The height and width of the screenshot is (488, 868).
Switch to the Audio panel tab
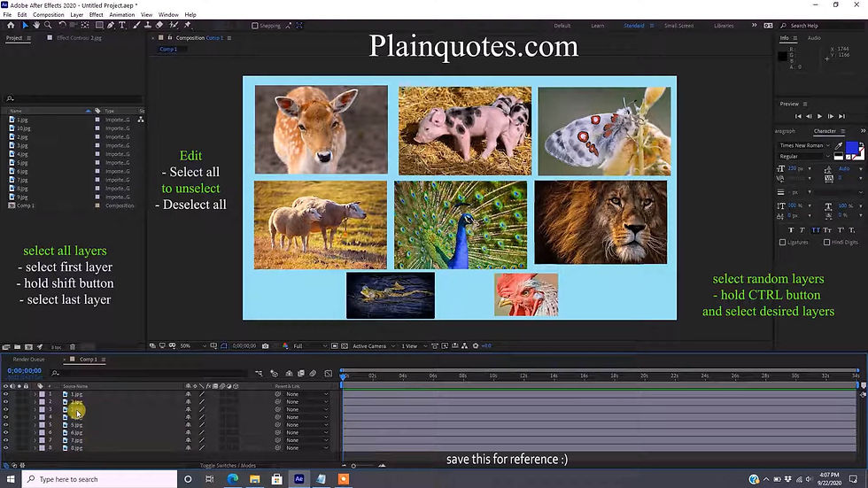[x=814, y=38]
